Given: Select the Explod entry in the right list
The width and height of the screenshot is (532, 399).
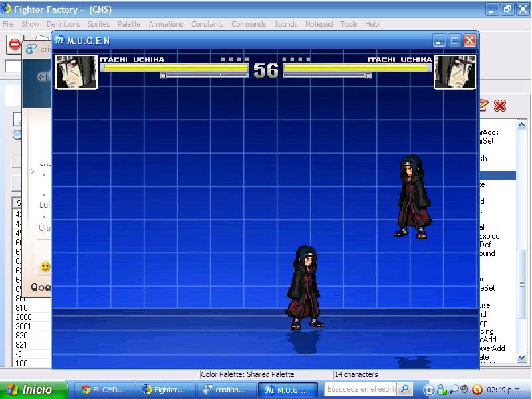Looking at the screenshot, I should pyautogui.click(x=489, y=236).
